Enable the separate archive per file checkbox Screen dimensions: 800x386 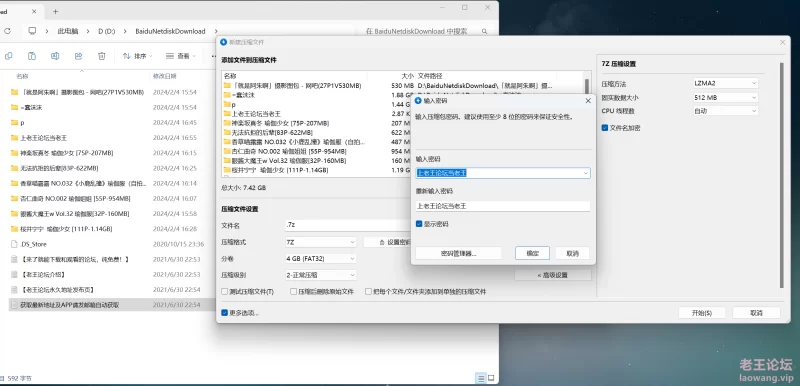click(x=368, y=292)
